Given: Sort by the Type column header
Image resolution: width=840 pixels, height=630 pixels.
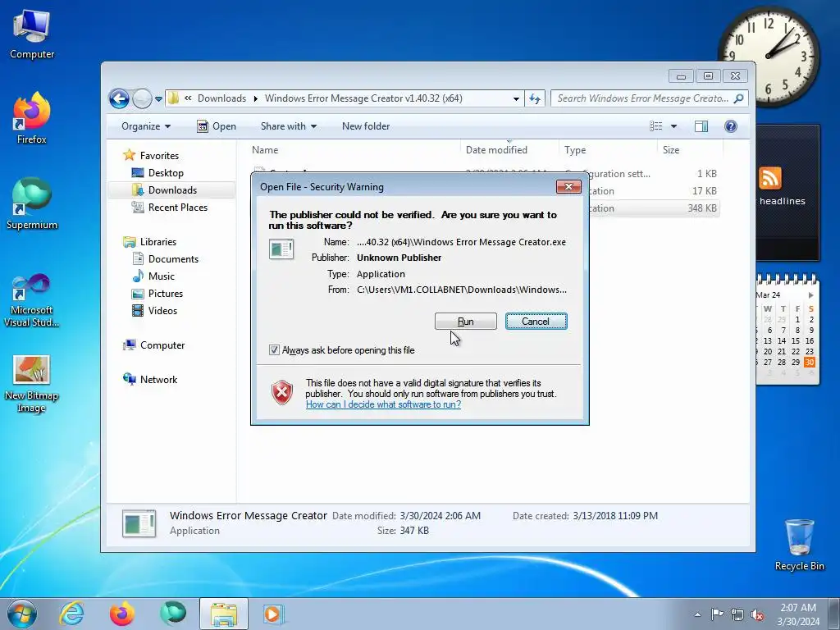Looking at the screenshot, I should pyautogui.click(x=608, y=150).
